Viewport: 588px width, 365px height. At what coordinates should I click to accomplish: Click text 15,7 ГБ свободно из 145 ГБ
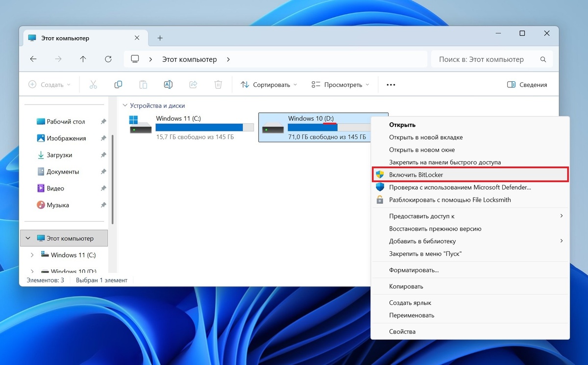(195, 137)
